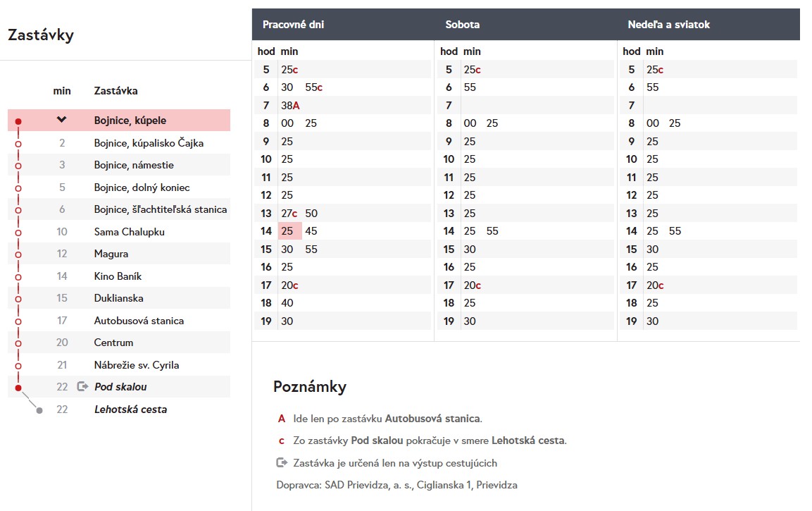Open the Kino Baník stop
812x511 pixels.
[118, 276]
